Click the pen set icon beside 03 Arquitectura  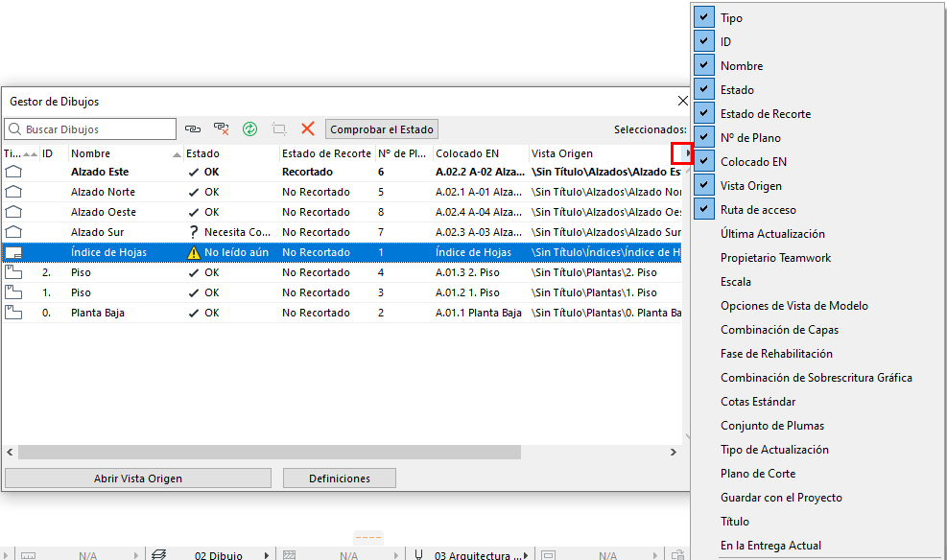pos(418,554)
